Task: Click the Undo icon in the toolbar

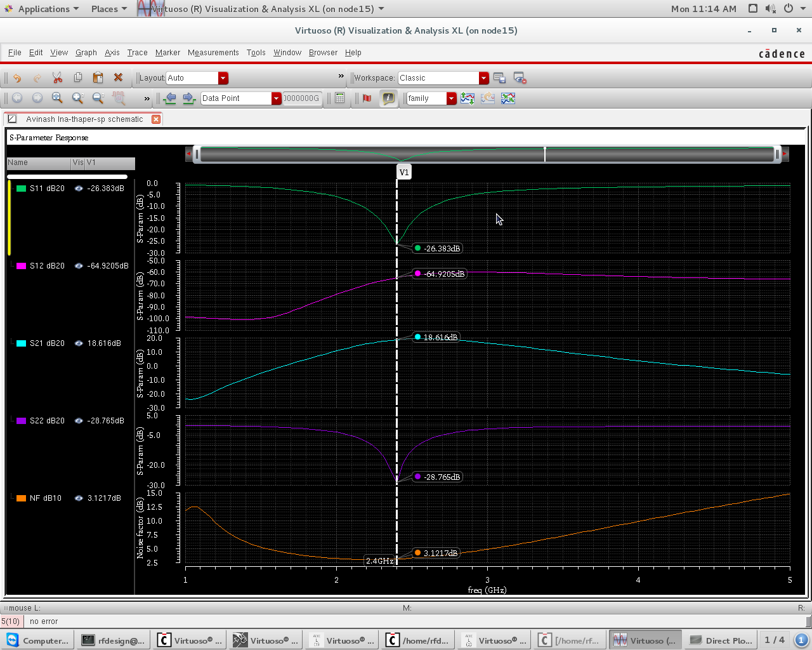Action: click(x=17, y=78)
